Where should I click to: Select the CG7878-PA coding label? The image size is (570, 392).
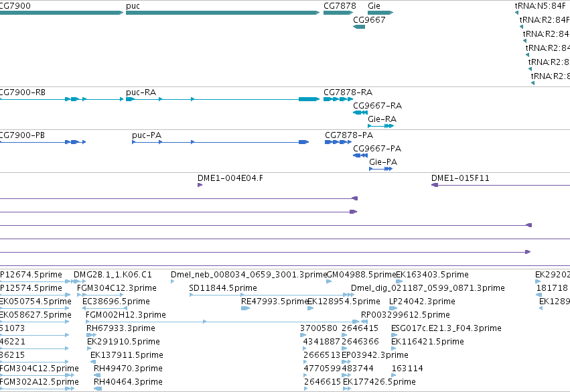click(x=349, y=135)
